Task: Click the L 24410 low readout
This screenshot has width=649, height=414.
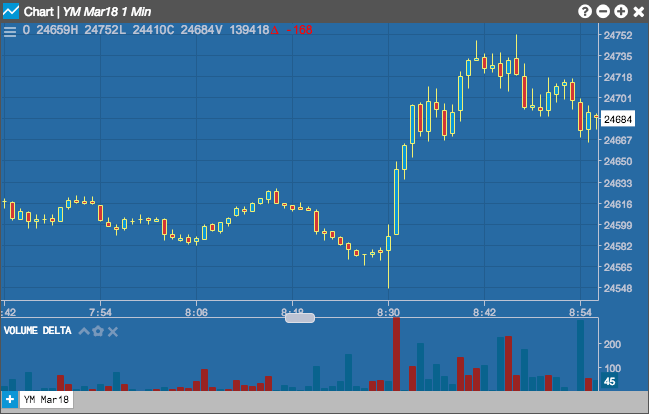Action: point(143,30)
